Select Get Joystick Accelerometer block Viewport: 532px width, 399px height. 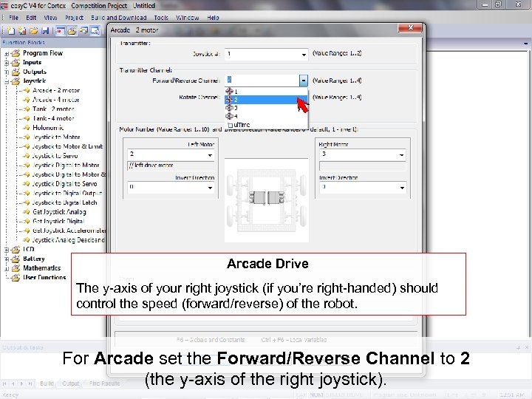69,231
